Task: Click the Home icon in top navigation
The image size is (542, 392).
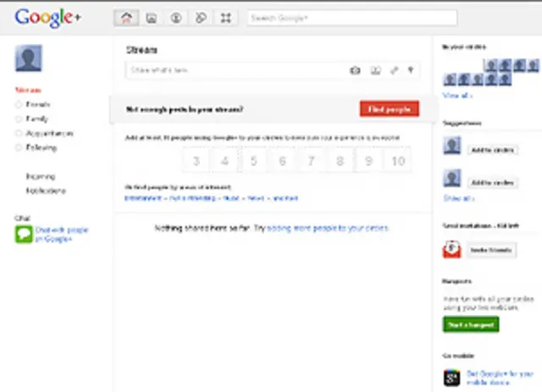Action: click(x=127, y=17)
